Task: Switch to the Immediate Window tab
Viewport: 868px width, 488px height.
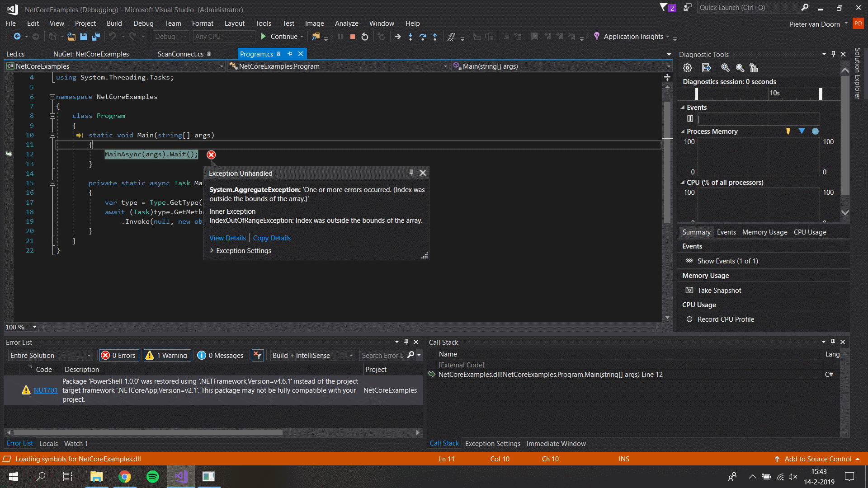Action: [x=556, y=444]
